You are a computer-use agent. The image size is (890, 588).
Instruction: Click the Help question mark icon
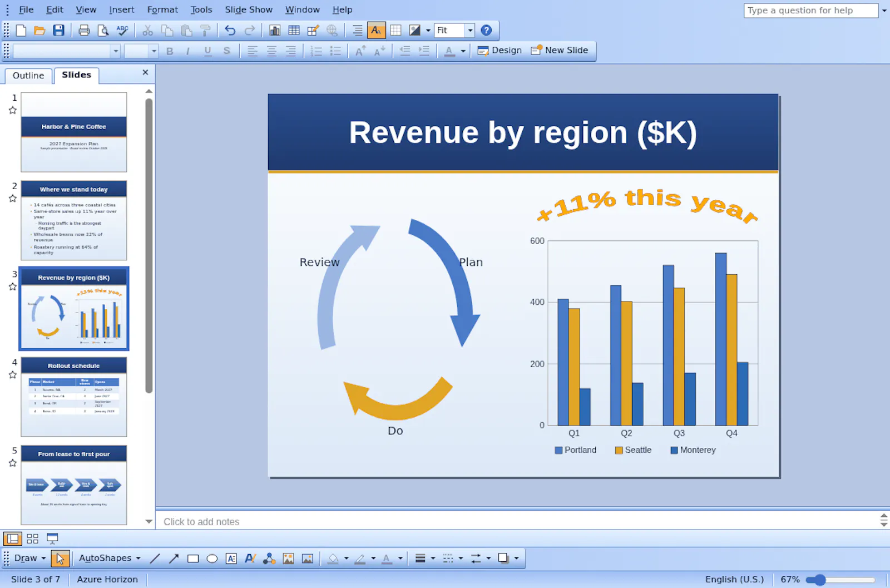(486, 30)
